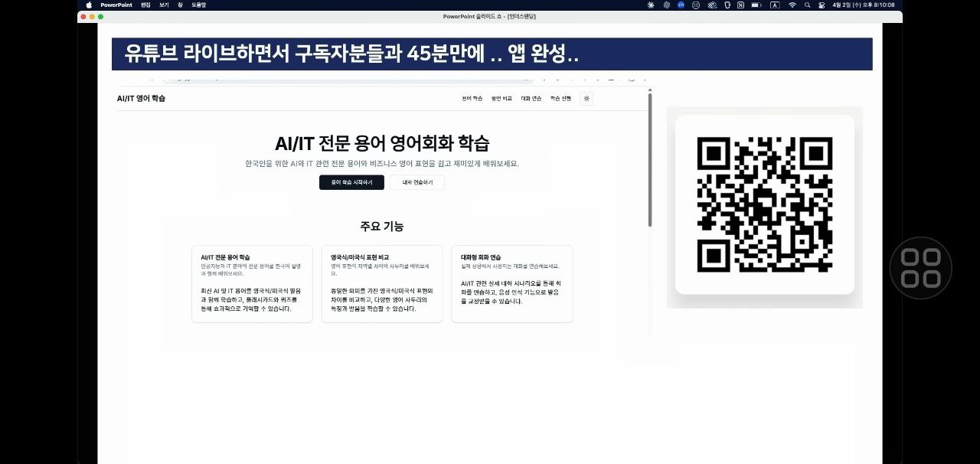The width and height of the screenshot is (980, 464).
Task: Click the QR code image
Action: tap(765, 204)
